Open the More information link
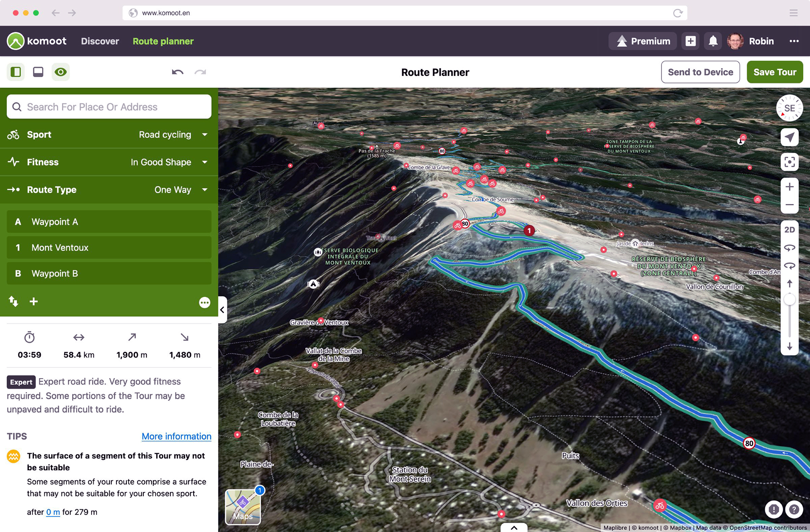Screen dimensions: 810x532 (x=176, y=436)
